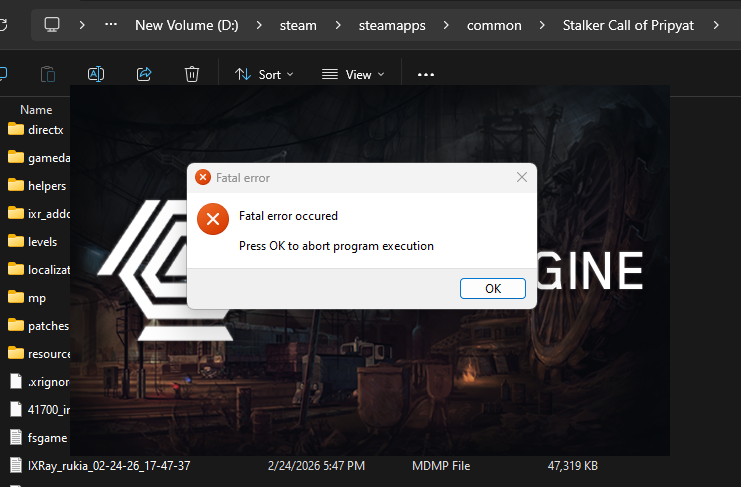Select the gamedata folder

coord(49,158)
